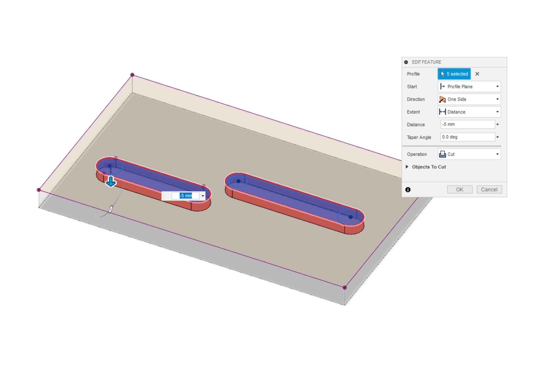The image size is (558, 392).
Task: Open the Extent Distance dropdown
Action: pyautogui.click(x=469, y=112)
